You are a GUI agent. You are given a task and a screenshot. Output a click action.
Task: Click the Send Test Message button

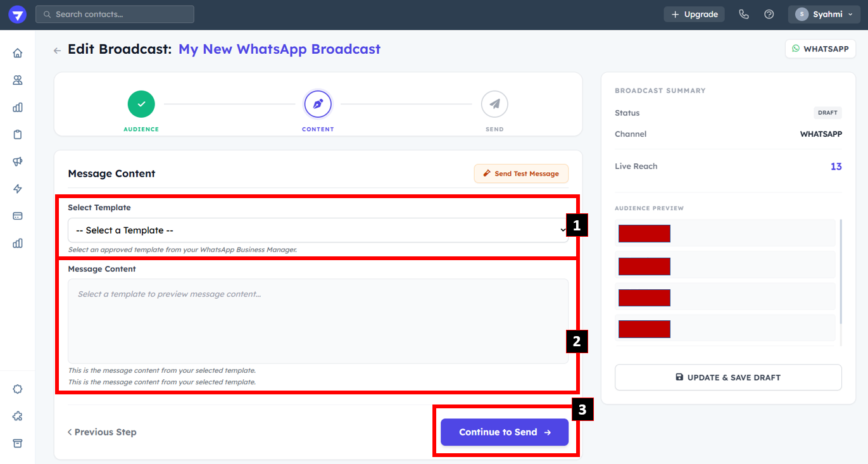521,173
